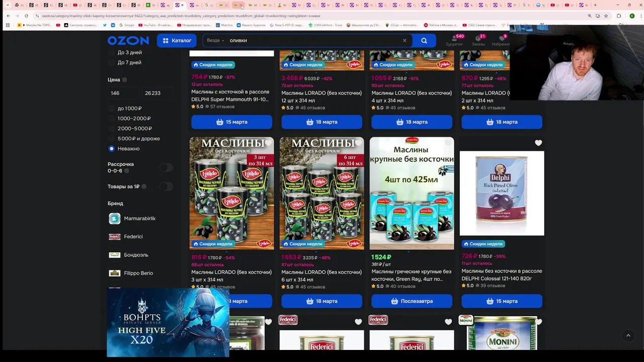Select the Неважно price radio button
Image resolution: width=644 pixels, height=362 pixels.
click(x=112, y=148)
